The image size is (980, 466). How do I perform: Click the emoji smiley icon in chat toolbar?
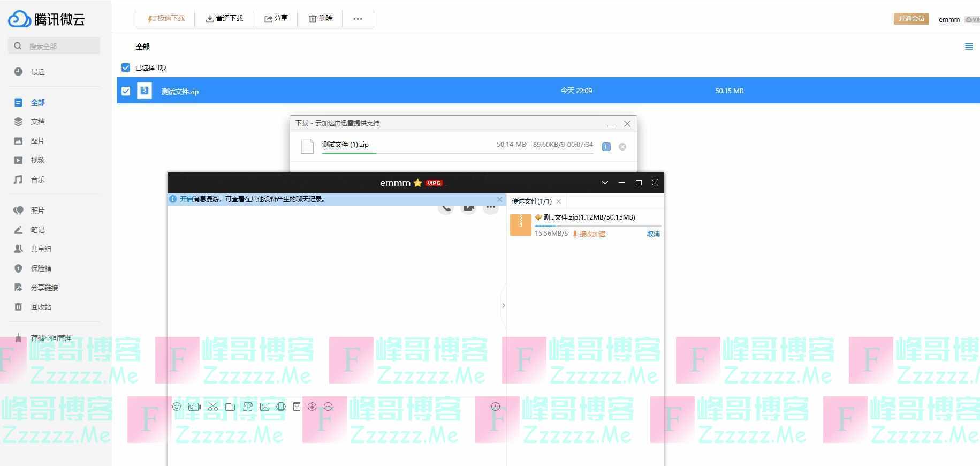[x=177, y=407]
